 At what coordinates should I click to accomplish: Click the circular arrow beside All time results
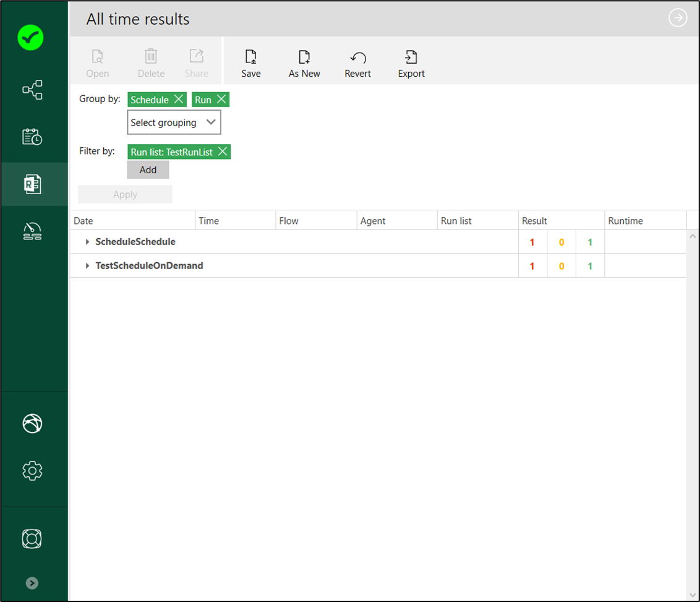678,18
